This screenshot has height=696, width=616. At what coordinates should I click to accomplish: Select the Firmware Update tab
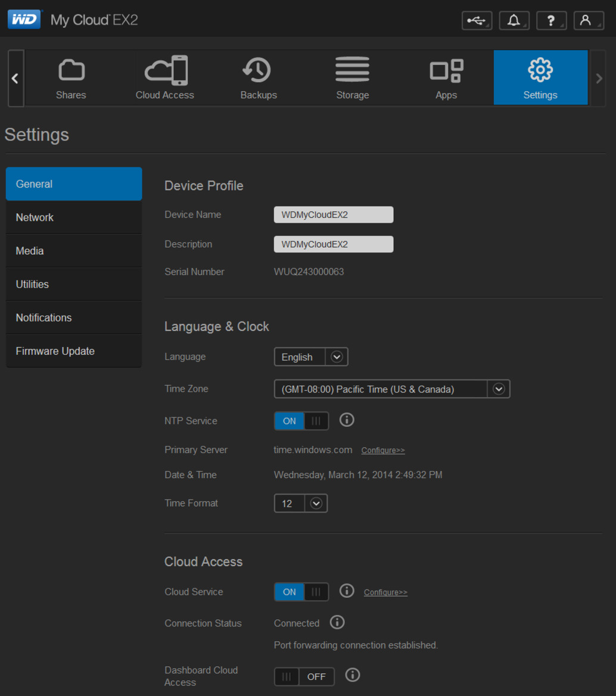point(74,351)
